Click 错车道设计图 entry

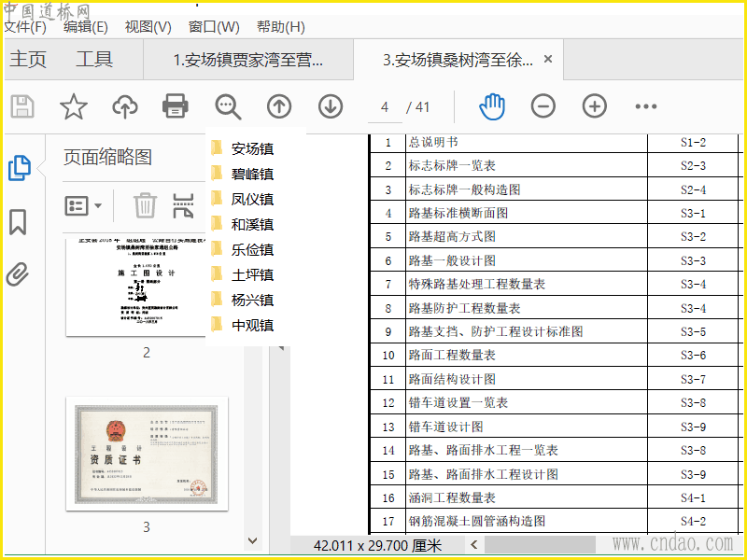point(446,427)
